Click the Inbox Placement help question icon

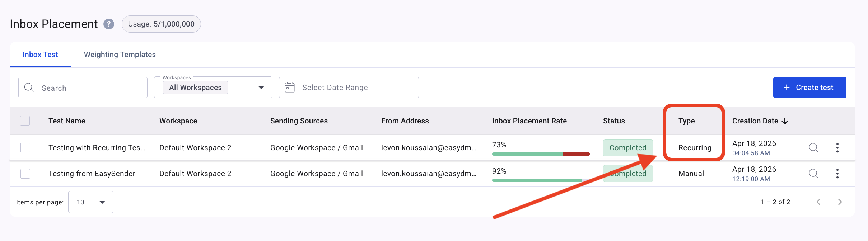[109, 24]
